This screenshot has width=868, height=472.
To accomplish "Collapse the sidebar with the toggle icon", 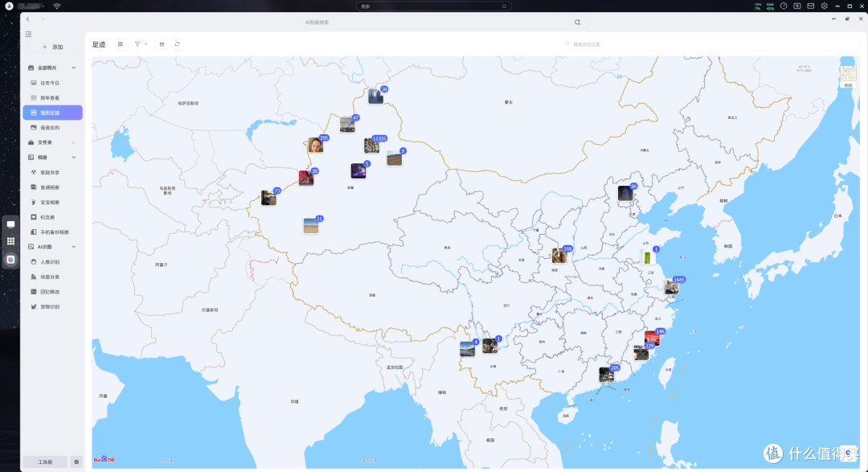I will tap(28, 35).
